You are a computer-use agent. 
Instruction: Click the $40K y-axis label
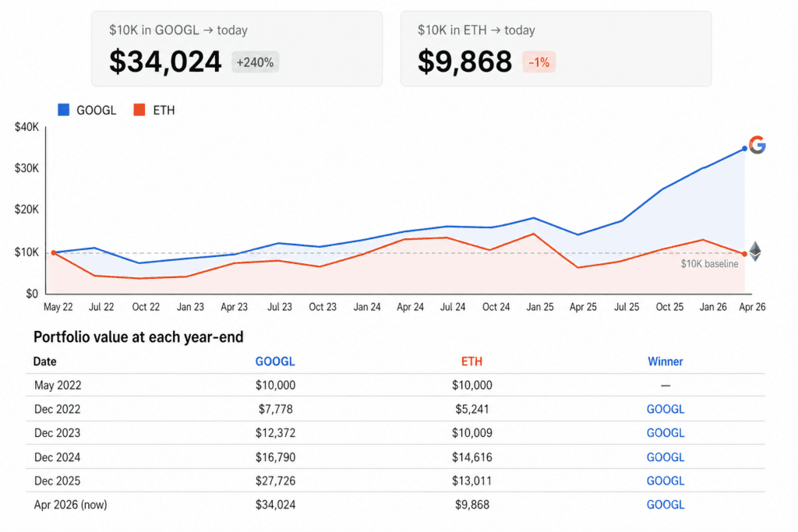click(x=26, y=127)
